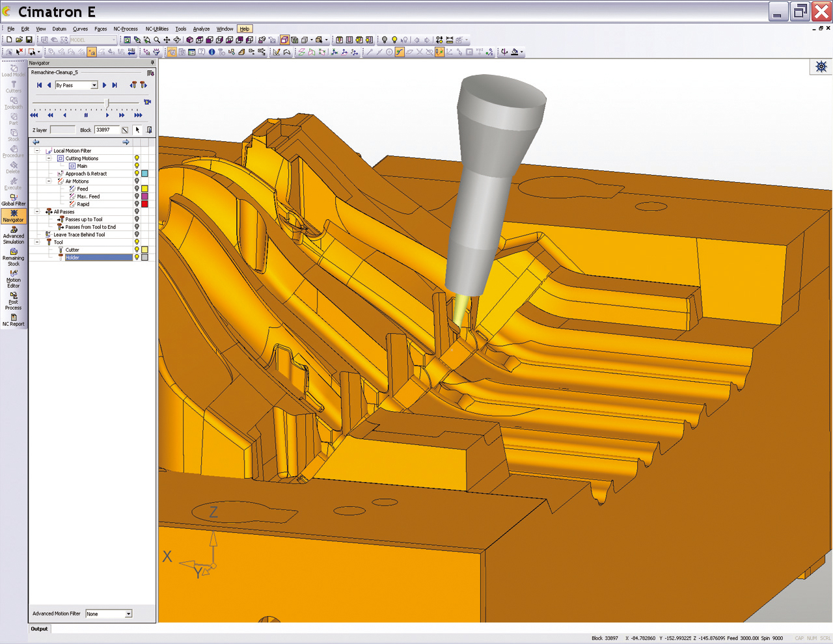Click the Block number input field

(107, 130)
